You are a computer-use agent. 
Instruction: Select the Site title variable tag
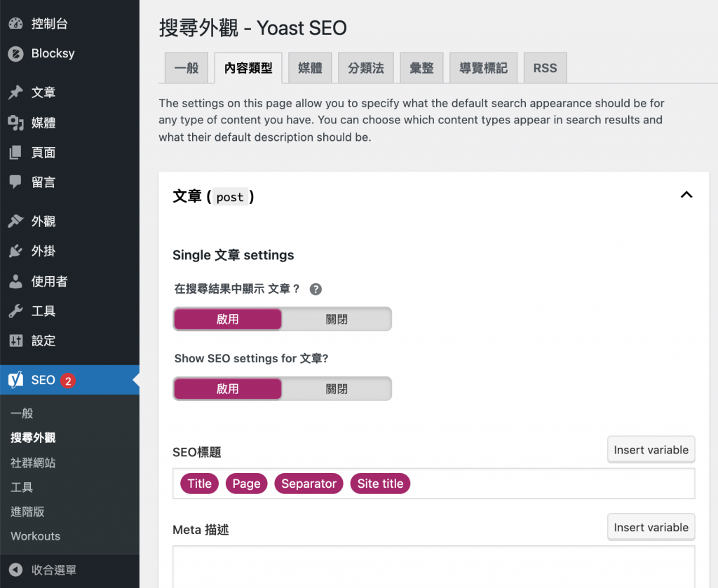[380, 484]
